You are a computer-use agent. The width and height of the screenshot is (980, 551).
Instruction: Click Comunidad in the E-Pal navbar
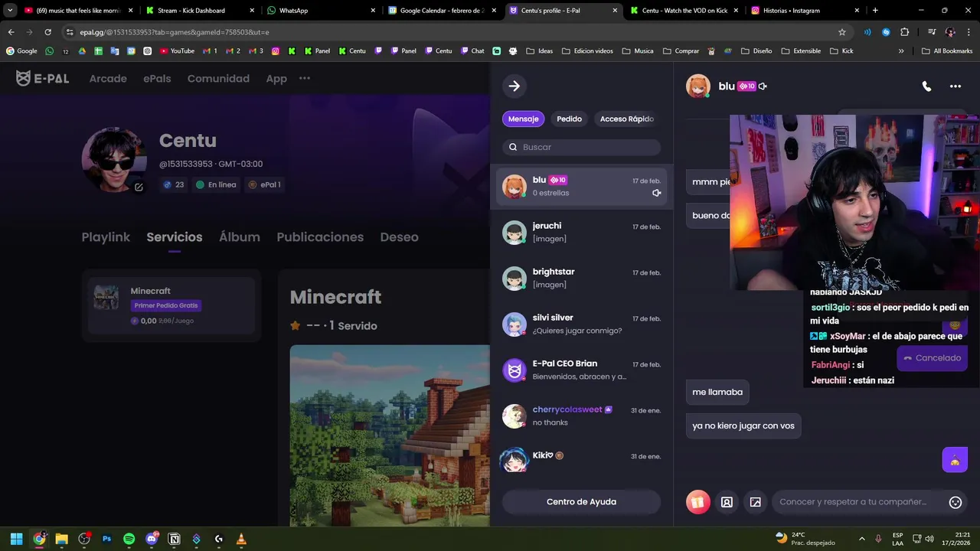click(218, 78)
